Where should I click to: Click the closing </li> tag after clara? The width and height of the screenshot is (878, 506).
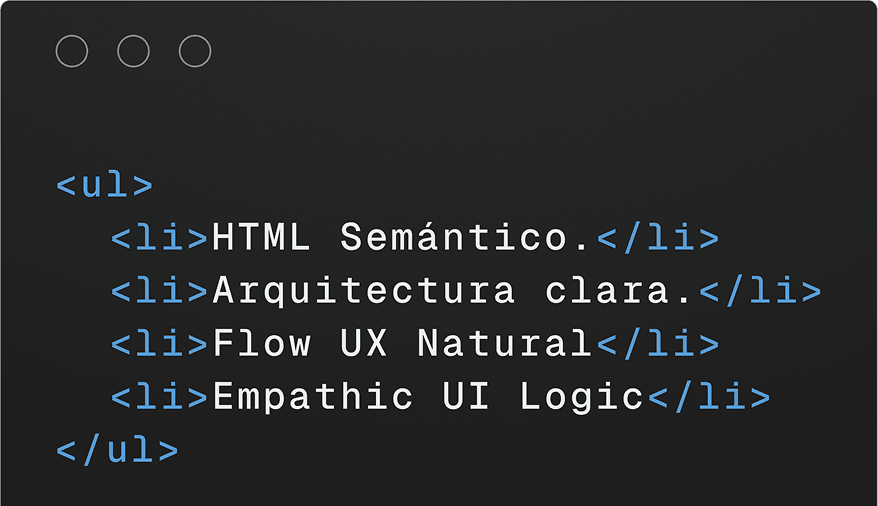coord(760,291)
